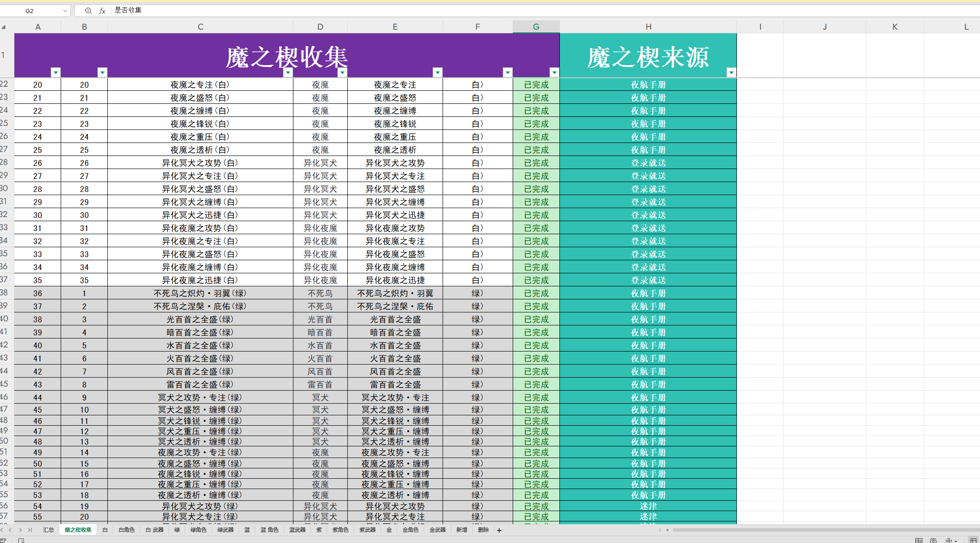Click the fx insert function icon
The height and width of the screenshot is (543, 980).
(x=102, y=10)
